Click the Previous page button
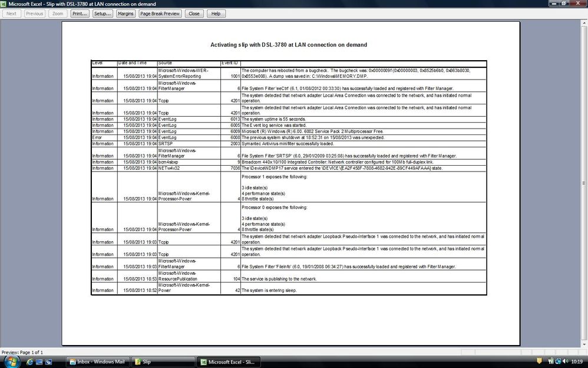This screenshot has width=588, height=368. point(35,14)
